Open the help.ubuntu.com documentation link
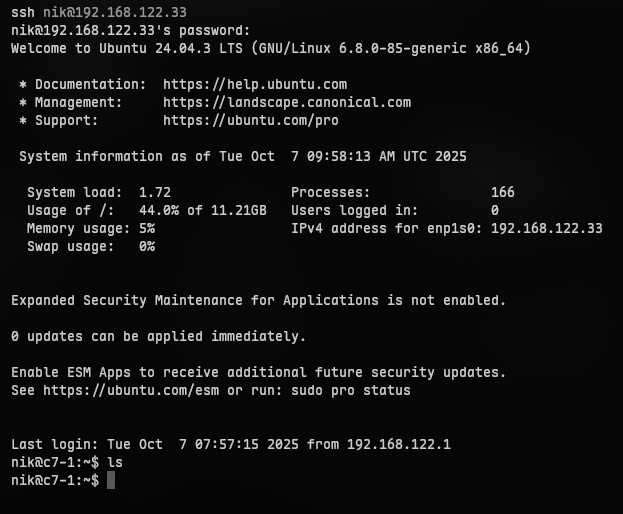The height and width of the screenshot is (514, 623). coord(255,85)
